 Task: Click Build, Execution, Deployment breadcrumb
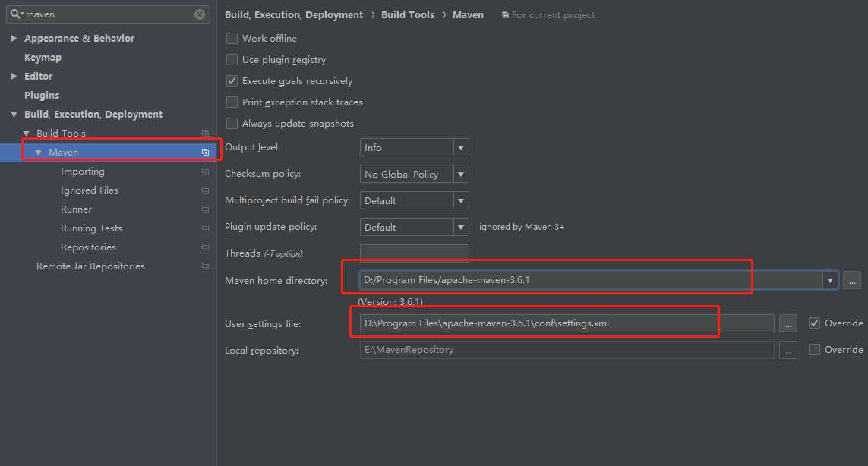point(294,15)
